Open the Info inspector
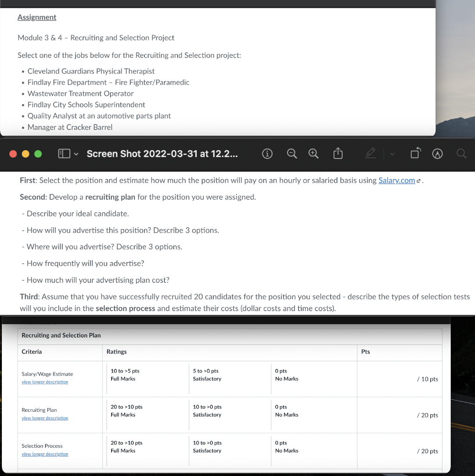Viewport: 475px width, 476px height. tap(267, 153)
